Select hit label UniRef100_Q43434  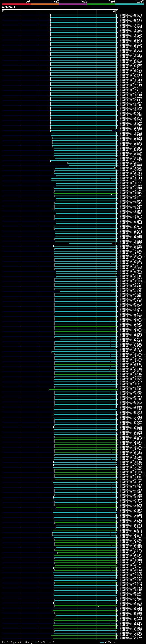click(x=131, y=27)
